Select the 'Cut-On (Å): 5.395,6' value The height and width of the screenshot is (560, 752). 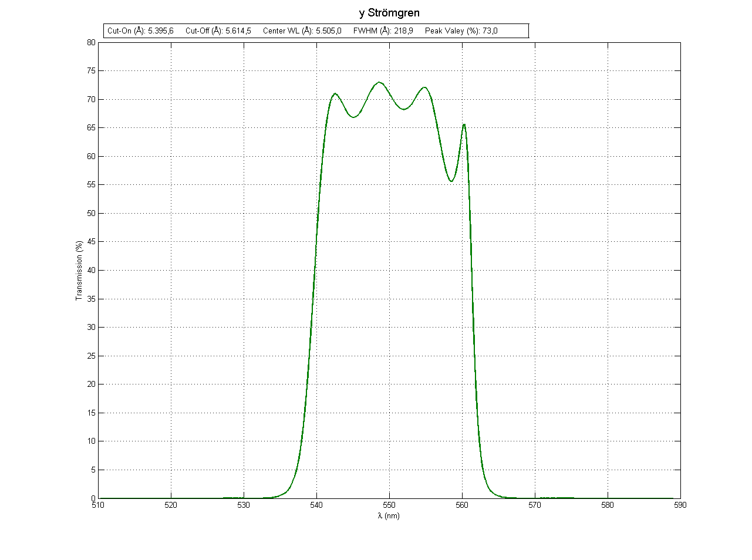pos(140,31)
